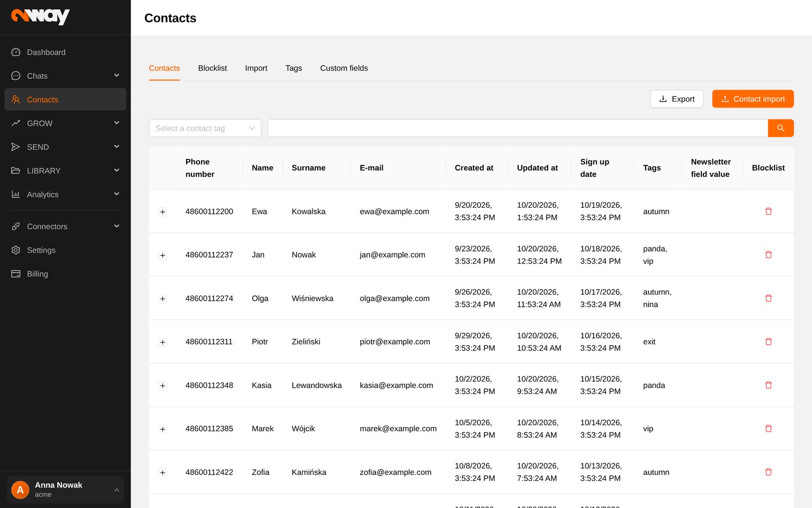This screenshot has width=812, height=508.
Task: Expand row details for Marek Wójcik
Action: (x=163, y=429)
